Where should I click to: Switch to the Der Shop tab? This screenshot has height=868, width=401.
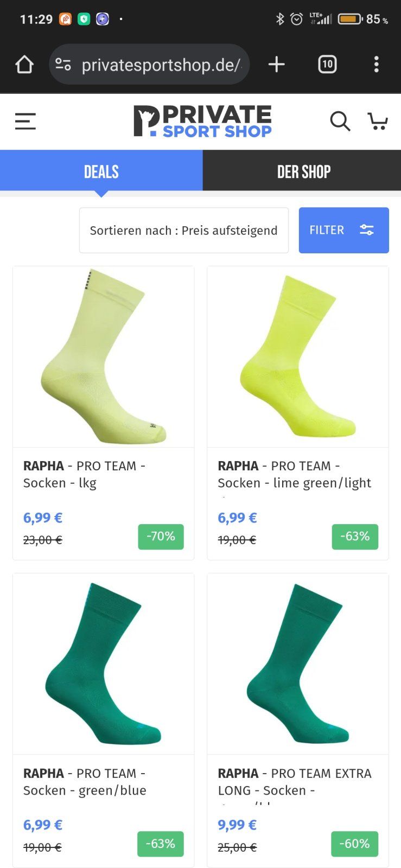[x=303, y=171]
